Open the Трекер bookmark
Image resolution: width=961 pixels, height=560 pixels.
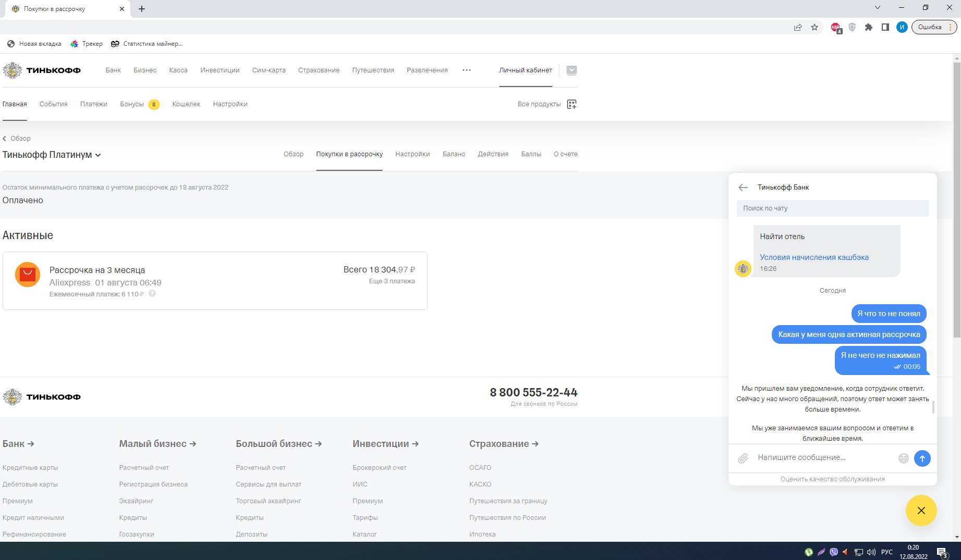click(x=87, y=44)
